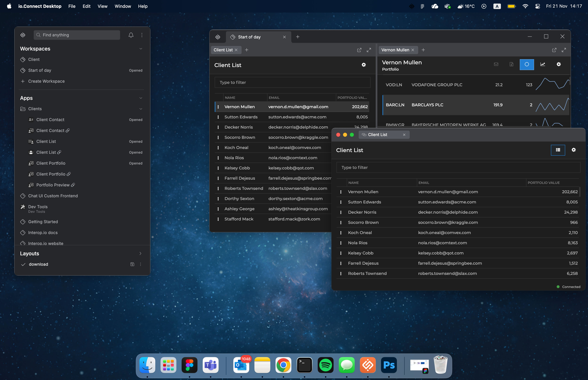
Task: Collapse the Workspaces section
Action: coord(141,49)
